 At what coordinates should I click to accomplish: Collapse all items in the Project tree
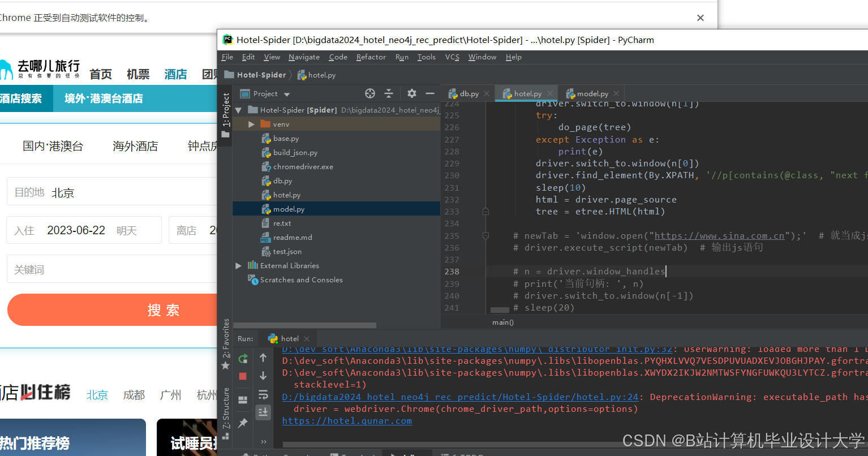pyautogui.click(x=389, y=93)
